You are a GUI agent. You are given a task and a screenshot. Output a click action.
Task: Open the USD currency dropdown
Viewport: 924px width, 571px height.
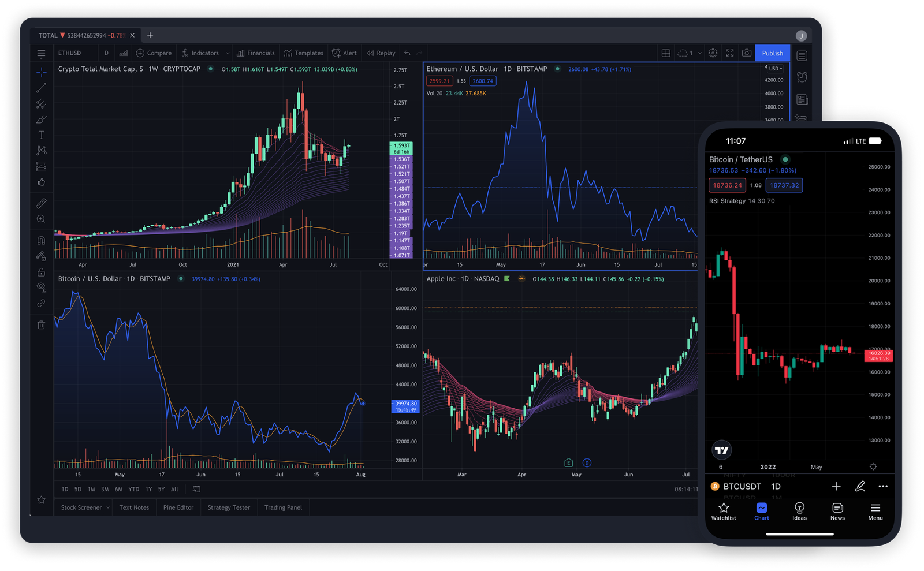[775, 68]
